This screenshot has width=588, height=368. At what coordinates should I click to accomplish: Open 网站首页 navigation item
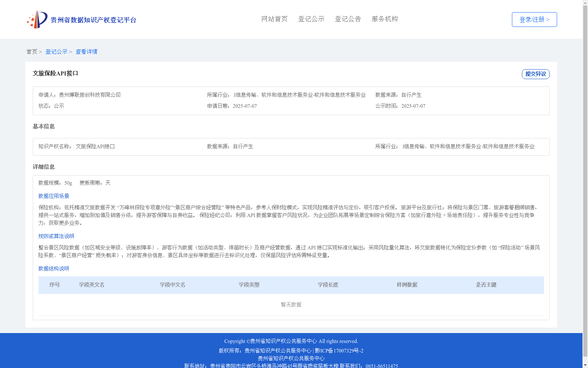click(x=275, y=19)
